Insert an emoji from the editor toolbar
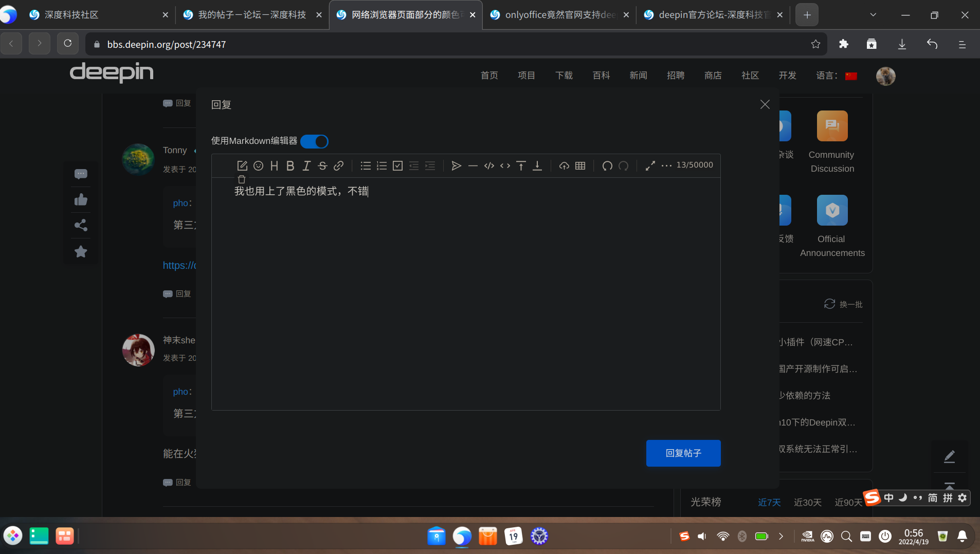Image resolution: width=980 pixels, height=554 pixels. click(x=259, y=165)
